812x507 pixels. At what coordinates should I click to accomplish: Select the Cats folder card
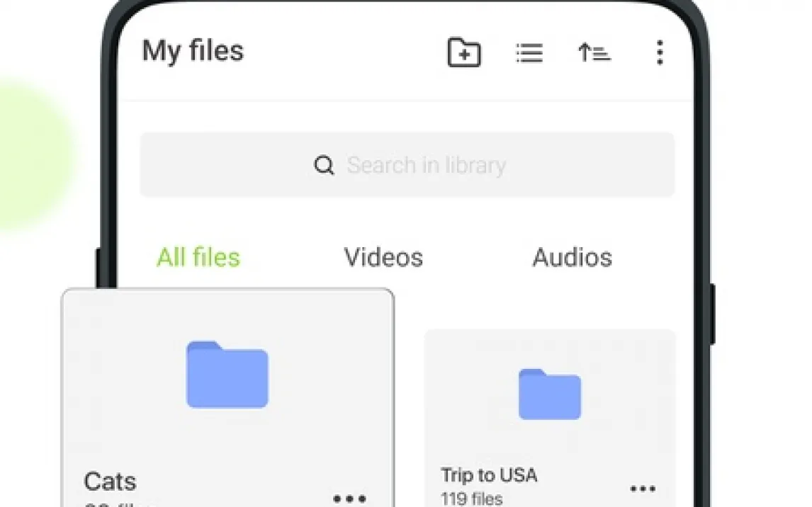[228, 398]
